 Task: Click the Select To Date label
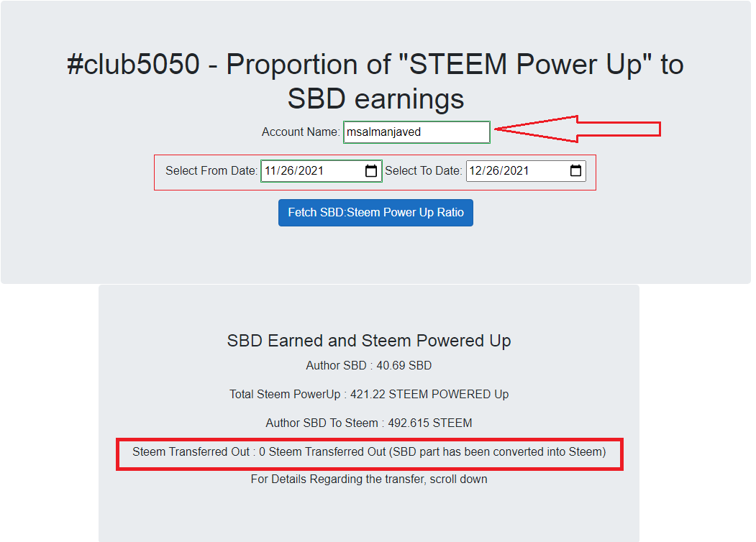tap(424, 171)
